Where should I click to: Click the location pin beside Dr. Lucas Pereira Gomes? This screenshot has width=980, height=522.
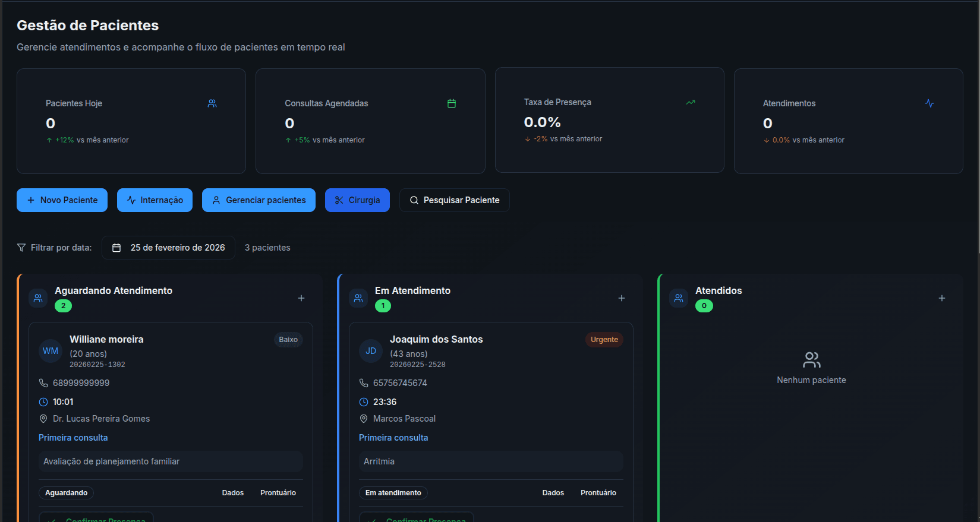pos(43,419)
